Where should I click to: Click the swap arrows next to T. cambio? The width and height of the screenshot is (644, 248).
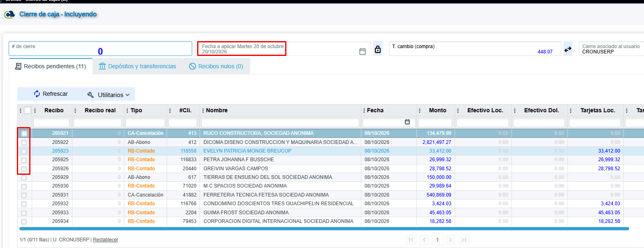(x=568, y=49)
